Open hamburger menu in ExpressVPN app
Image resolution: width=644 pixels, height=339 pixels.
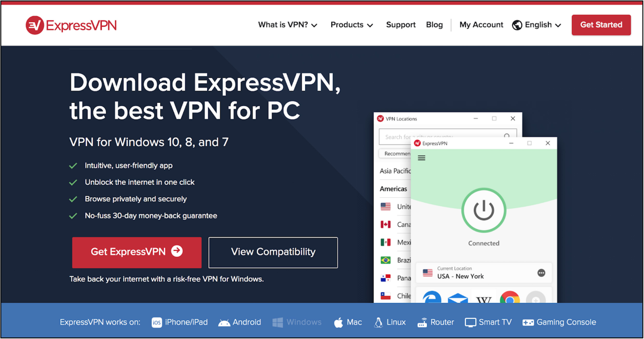click(421, 158)
